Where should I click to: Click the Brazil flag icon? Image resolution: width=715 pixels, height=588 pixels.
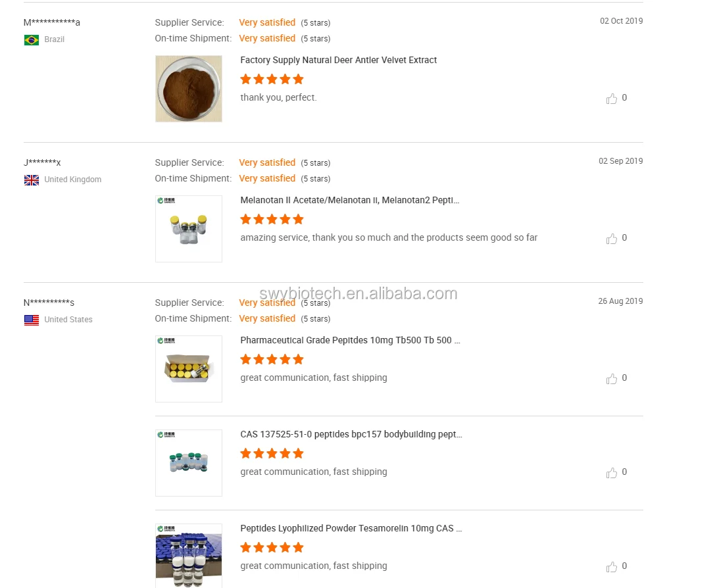[32, 40]
